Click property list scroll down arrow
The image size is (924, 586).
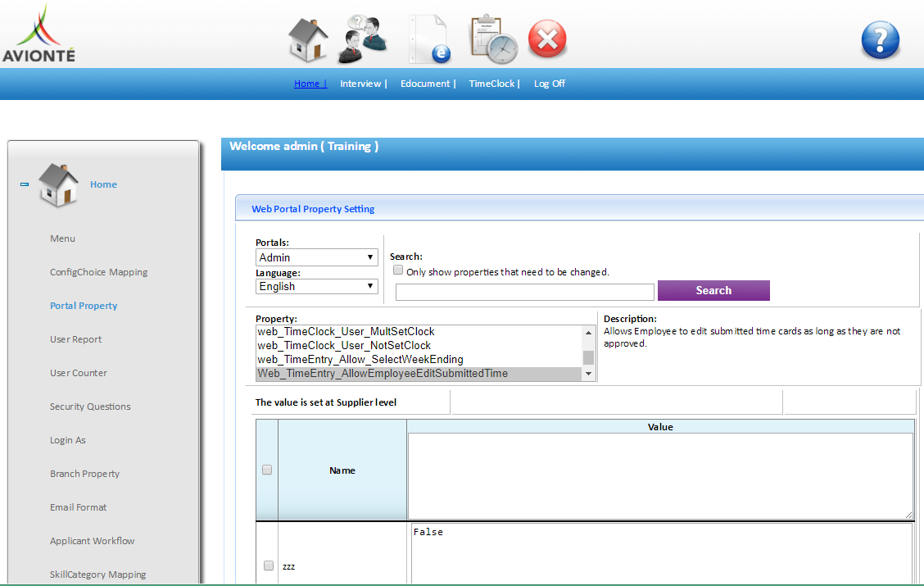(588, 374)
